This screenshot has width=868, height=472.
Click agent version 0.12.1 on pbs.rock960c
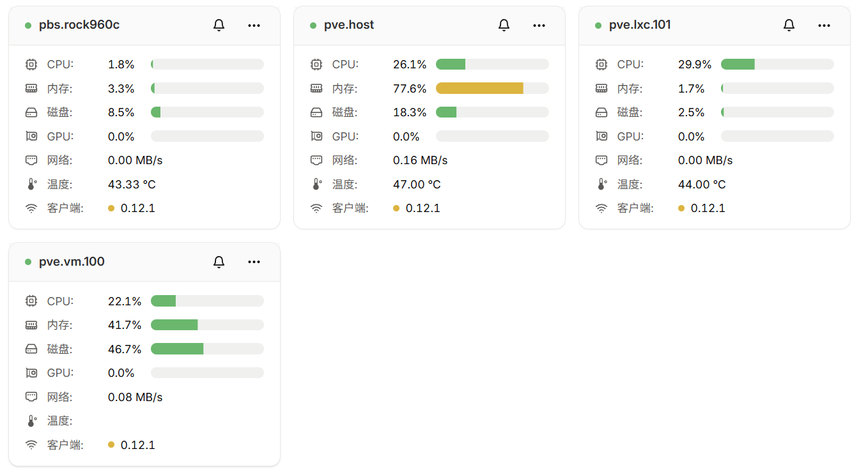click(138, 208)
